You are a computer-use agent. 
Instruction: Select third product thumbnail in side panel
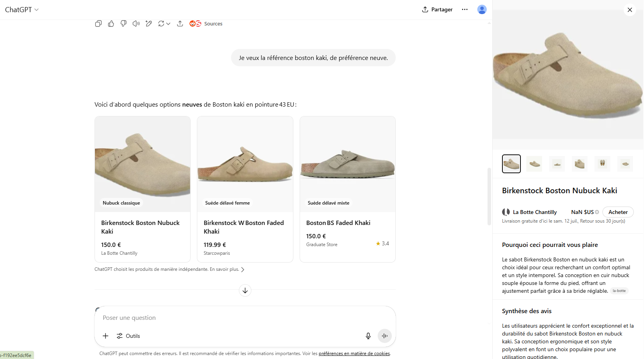tap(557, 164)
